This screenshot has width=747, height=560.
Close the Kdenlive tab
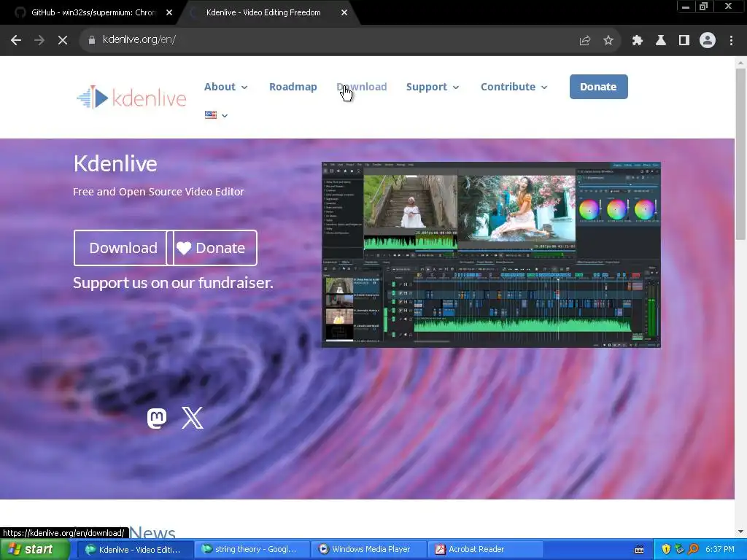(344, 13)
